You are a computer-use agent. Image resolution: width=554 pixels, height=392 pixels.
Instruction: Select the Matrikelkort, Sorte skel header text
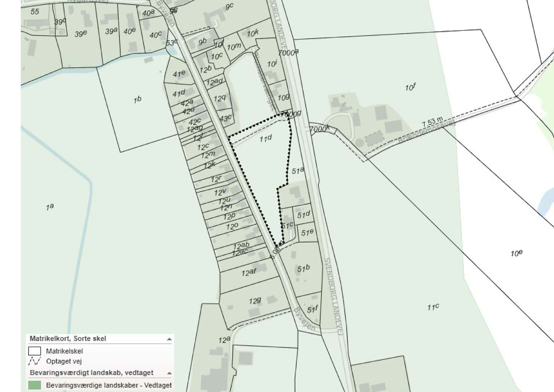coord(68,339)
